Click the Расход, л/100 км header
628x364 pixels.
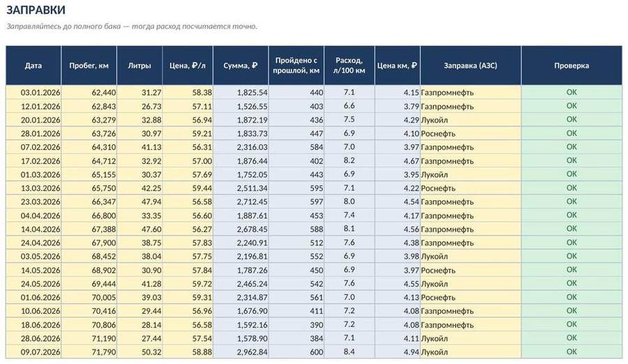point(350,66)
